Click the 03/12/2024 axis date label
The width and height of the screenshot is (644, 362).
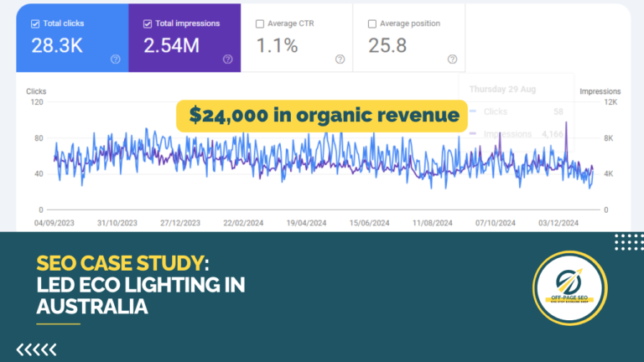558,223
